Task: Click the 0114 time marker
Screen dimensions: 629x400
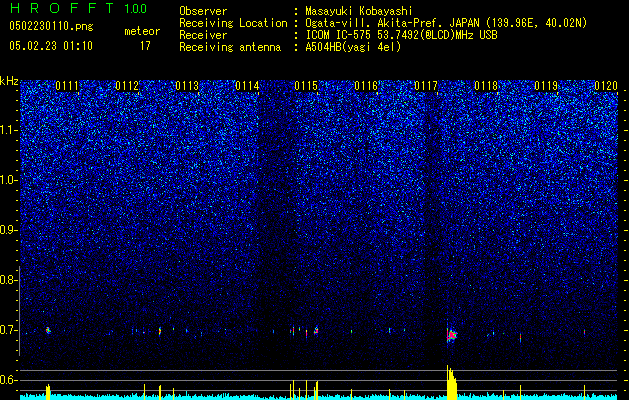Action: (247, 86)
